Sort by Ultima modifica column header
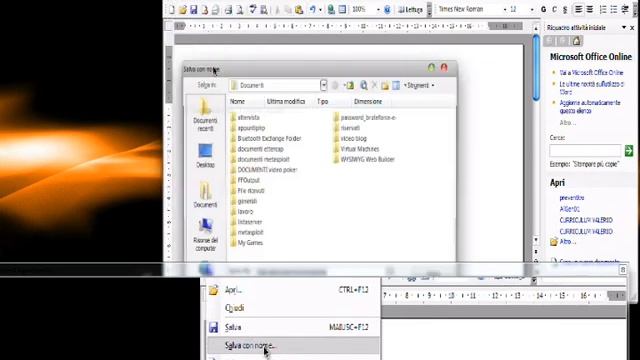640x360 pixels. [x=286, y=101]
